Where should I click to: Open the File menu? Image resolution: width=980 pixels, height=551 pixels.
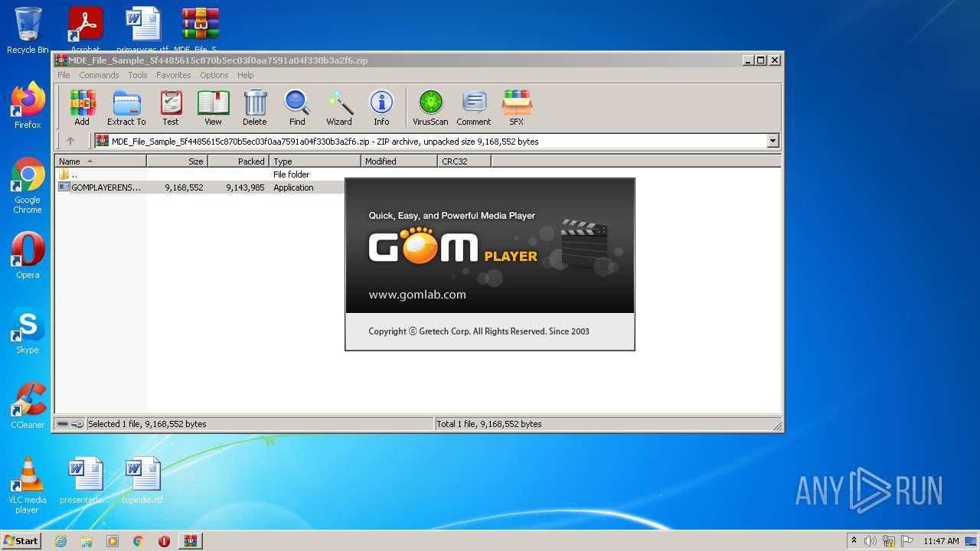click(x=64, y=75)
